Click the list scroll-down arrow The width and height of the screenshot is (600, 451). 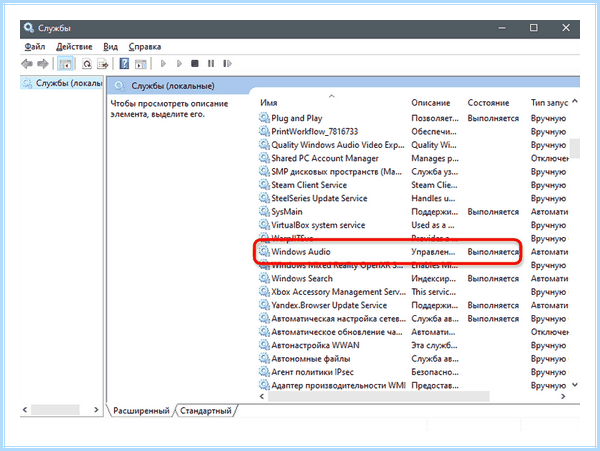pos(575,385)
